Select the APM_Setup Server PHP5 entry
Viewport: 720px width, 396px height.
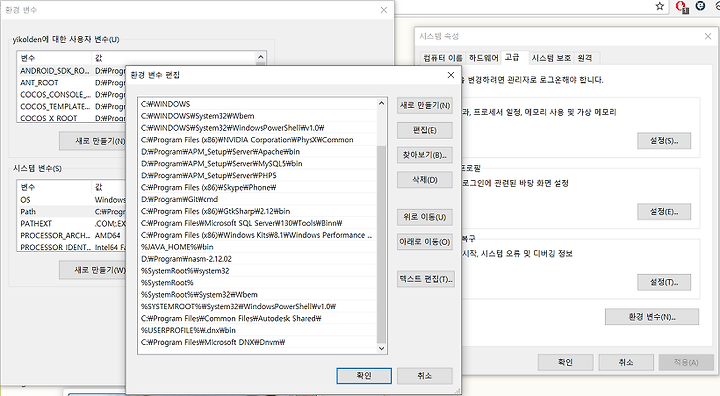click(x=258, y=175)
